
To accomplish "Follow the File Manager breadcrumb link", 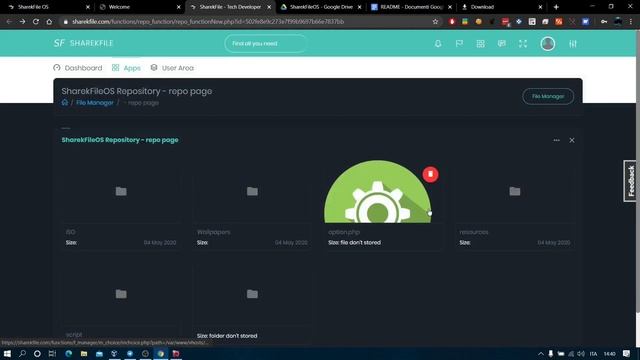I will click(95, 103).
